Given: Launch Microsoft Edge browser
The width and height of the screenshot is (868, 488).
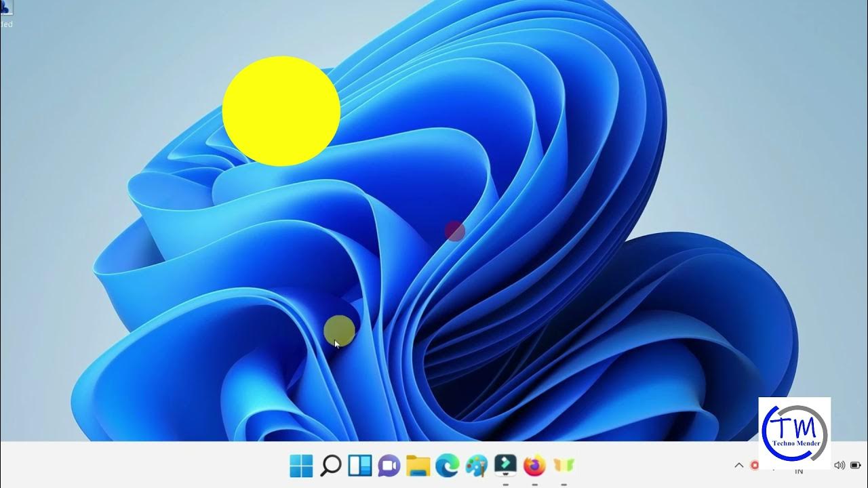Looking at the screenshot, I should tap(448, 466).
